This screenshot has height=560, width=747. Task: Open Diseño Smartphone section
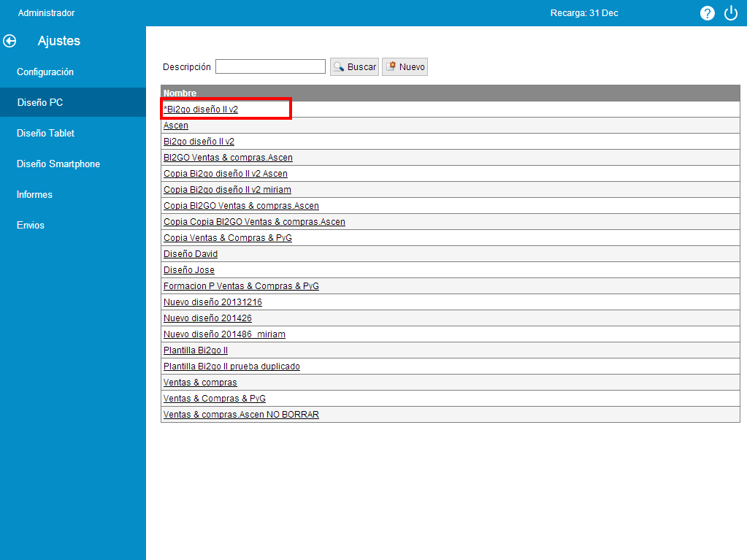pos(58,164)
